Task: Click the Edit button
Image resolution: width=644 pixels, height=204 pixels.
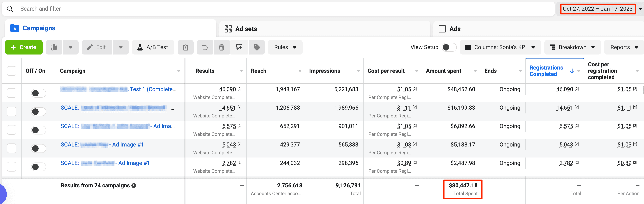Action: pos(97,47)
